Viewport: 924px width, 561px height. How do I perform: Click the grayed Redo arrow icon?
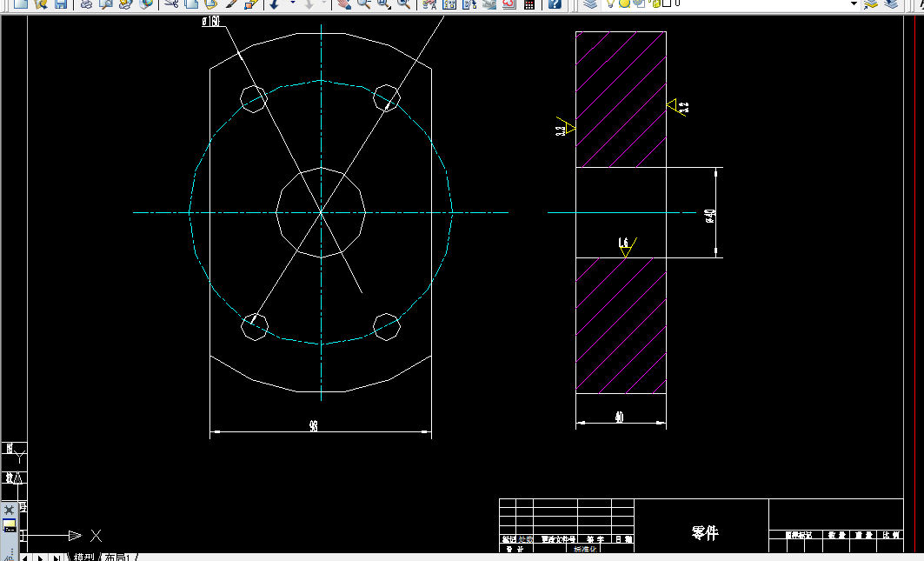309,3
